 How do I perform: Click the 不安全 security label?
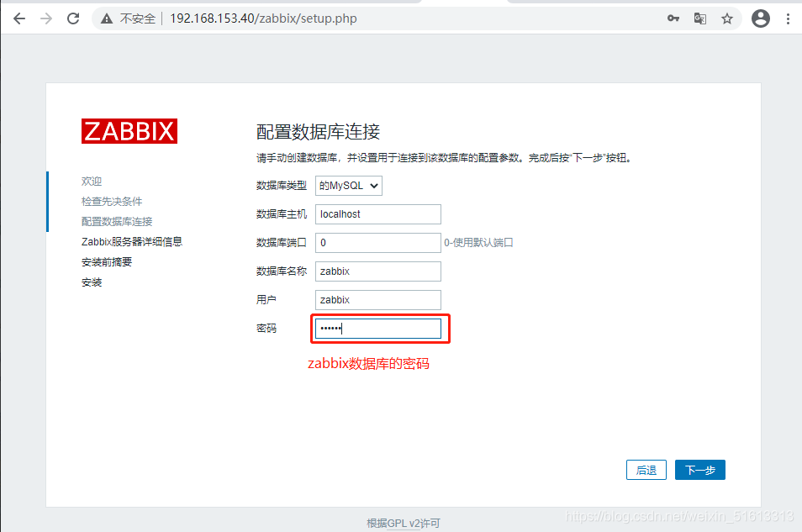coord(138,19)
